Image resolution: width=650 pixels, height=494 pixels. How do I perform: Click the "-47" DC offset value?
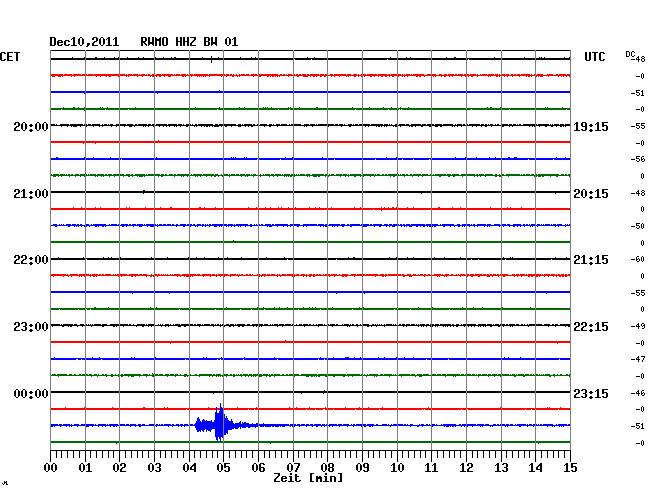[x=638, y=359]
